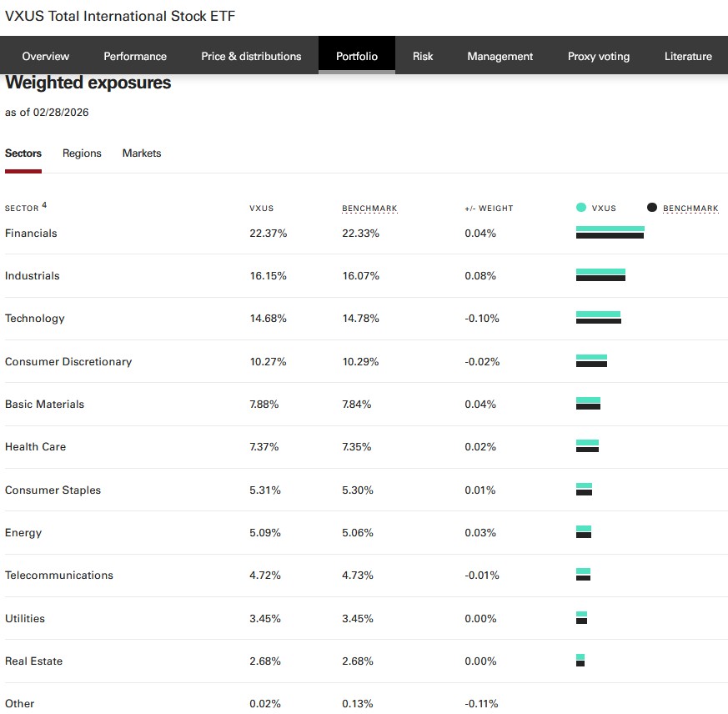The height and width of the screenshot is (714, 728).
Task: Click the black Consumer Staples benchmark bar
Action: [x=584, y=493]
